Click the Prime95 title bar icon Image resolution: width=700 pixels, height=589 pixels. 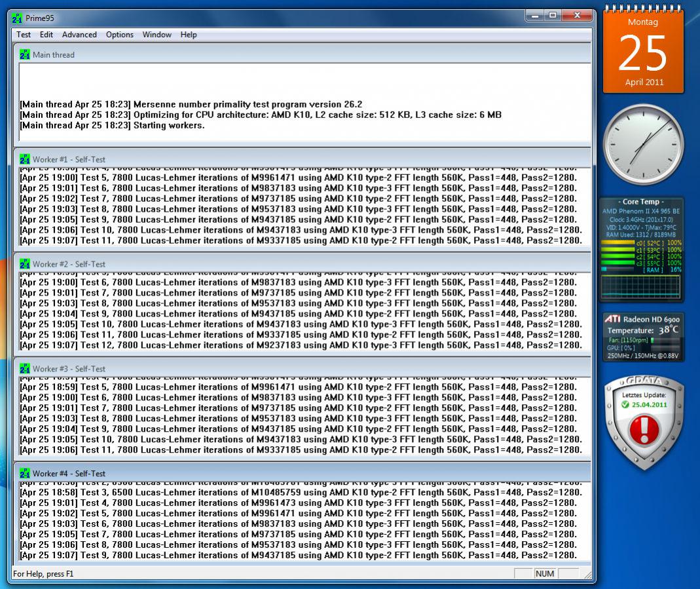tap(17, 18)
